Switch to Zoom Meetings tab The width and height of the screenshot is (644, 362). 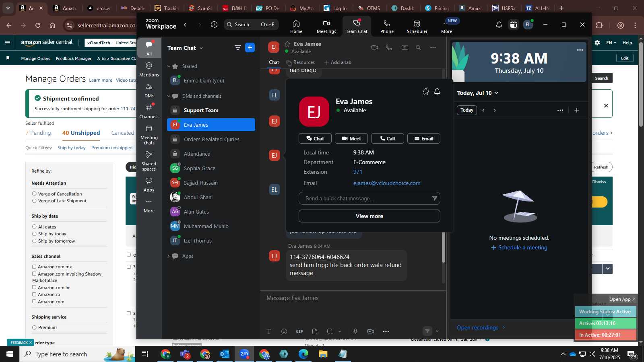click(326, 27)
